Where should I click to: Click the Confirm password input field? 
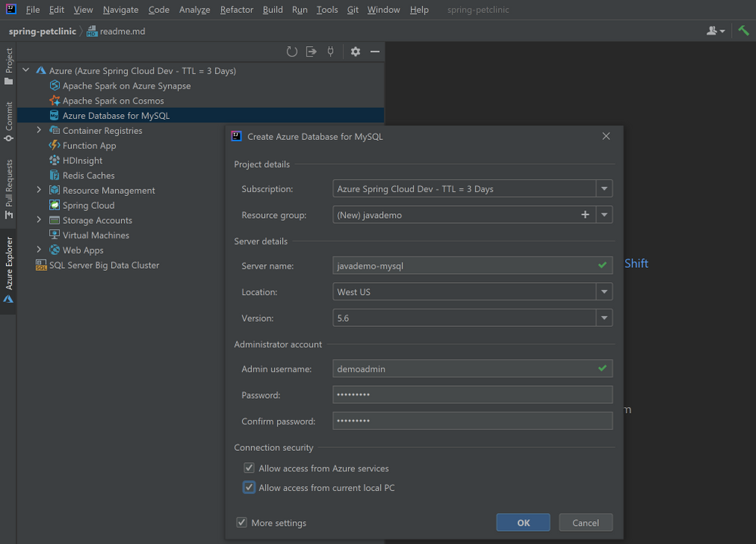click(x=472, y=421)
